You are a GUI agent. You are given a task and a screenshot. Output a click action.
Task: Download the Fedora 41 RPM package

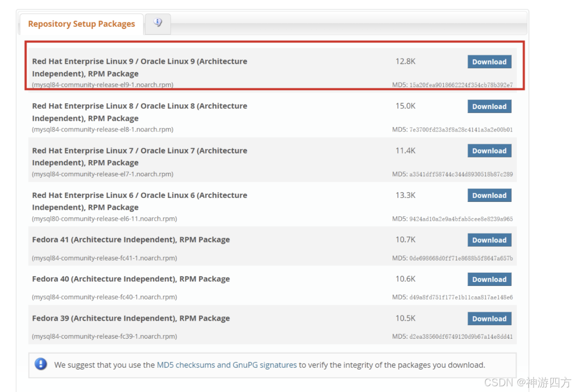(489, 240)
